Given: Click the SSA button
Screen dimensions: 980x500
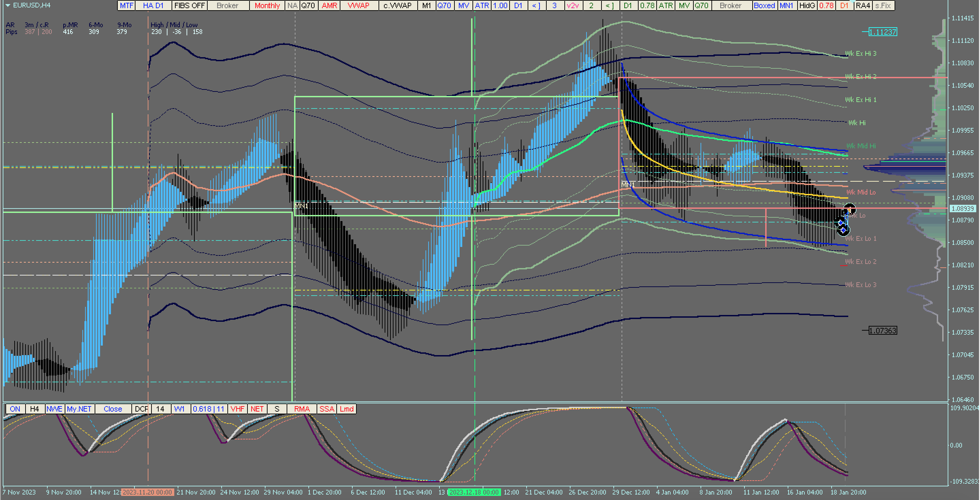Looking at the screenshot, I should click(327, 409).
